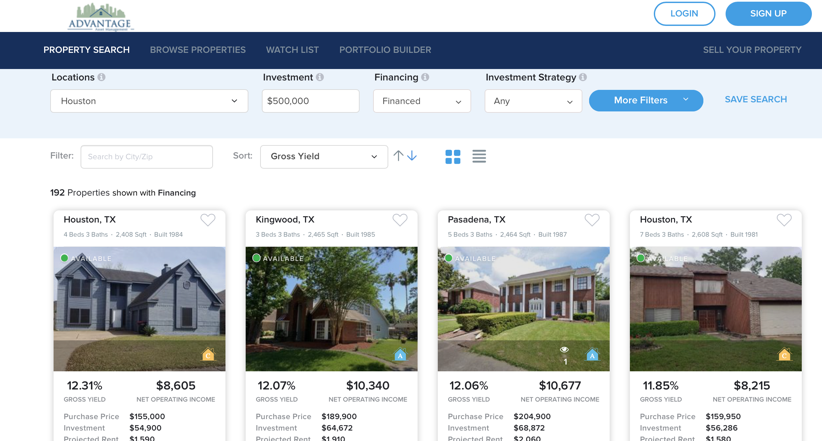Open the Watch List tab
This screenshot has width=822, height=441.
pyautogui.click(x=292, y=50)
